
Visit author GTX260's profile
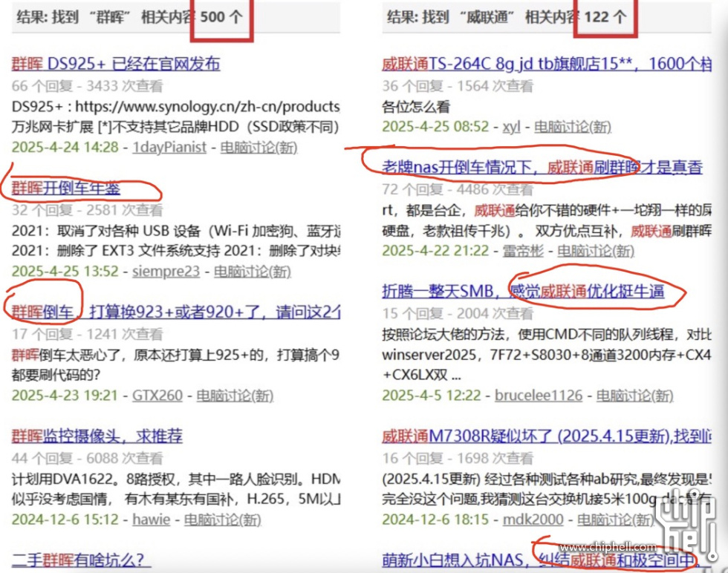(x=157, y=396)
